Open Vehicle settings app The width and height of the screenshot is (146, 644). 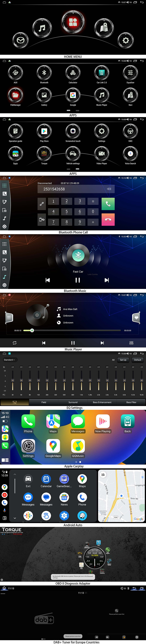[73, 153]
